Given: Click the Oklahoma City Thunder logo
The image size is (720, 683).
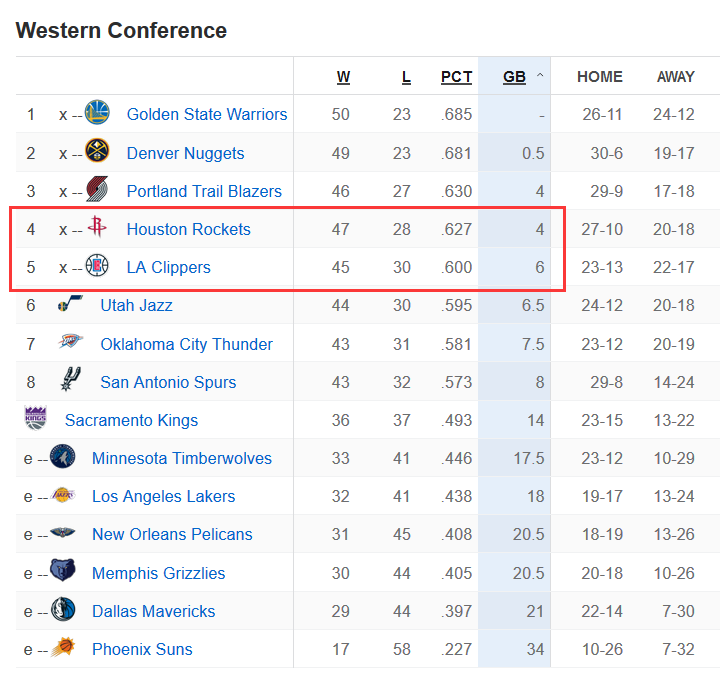Looking at the screenshot, I should 70,341.
